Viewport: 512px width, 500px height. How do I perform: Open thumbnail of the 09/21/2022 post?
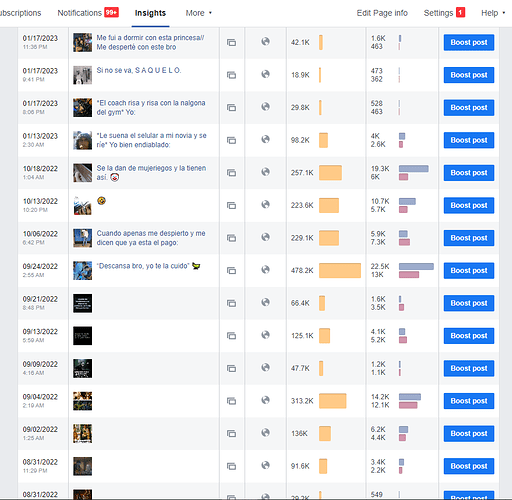click(x=82, y=303)
